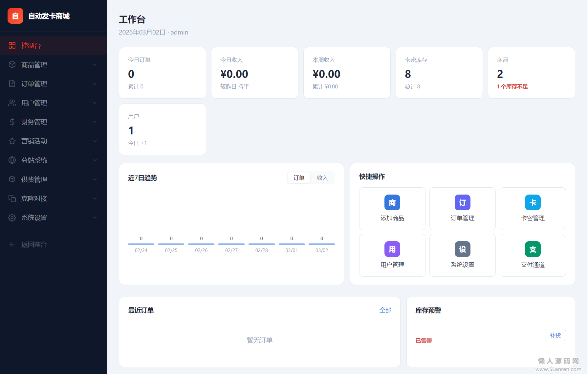Click the gray 设 quick action icon

(463, 249)
